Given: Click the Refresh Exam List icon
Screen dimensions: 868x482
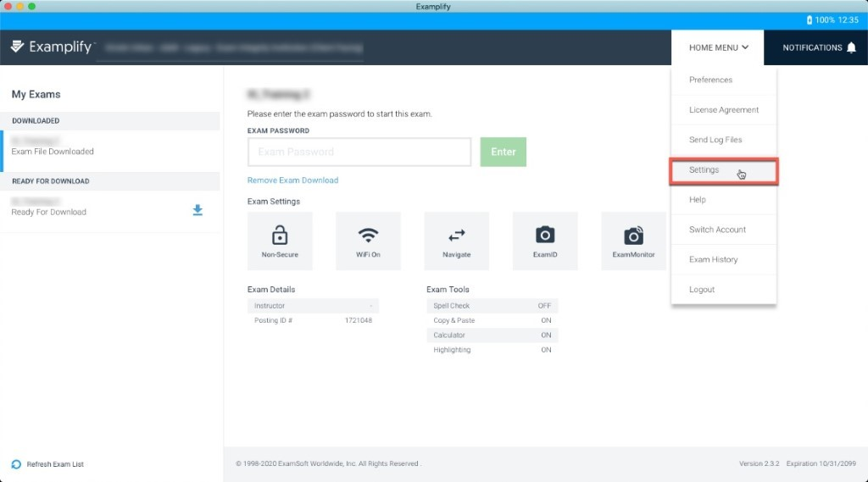Looking at the screenshot, I should [16, 464].
